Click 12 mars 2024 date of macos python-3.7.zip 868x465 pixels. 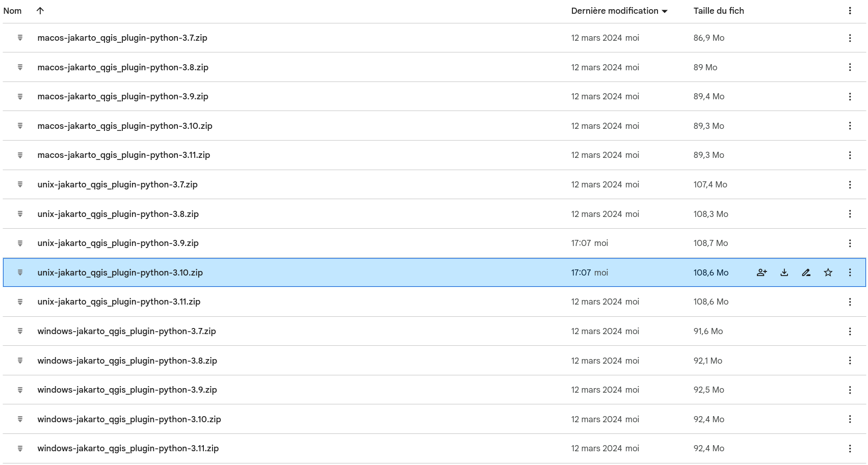tap(596, 38)
